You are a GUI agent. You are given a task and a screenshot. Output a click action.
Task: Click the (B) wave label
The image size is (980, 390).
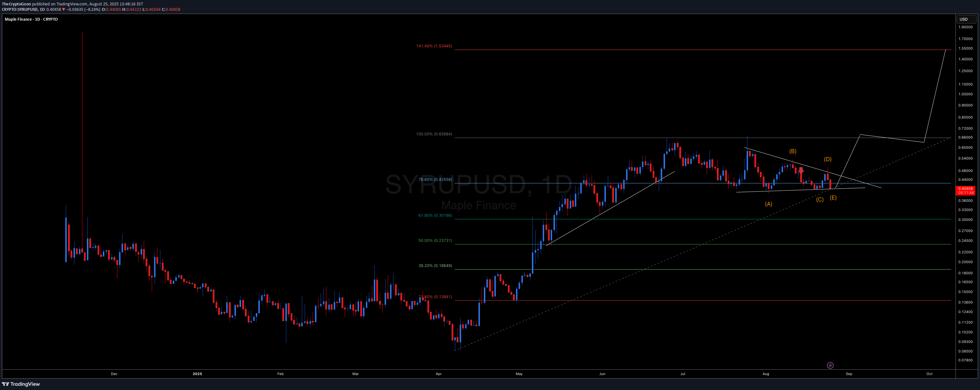pyautogui.click(x=792, y=151)
